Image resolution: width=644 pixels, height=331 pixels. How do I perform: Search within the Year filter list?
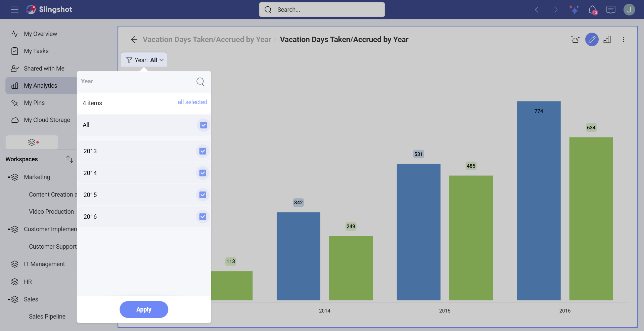coord(200,82)
